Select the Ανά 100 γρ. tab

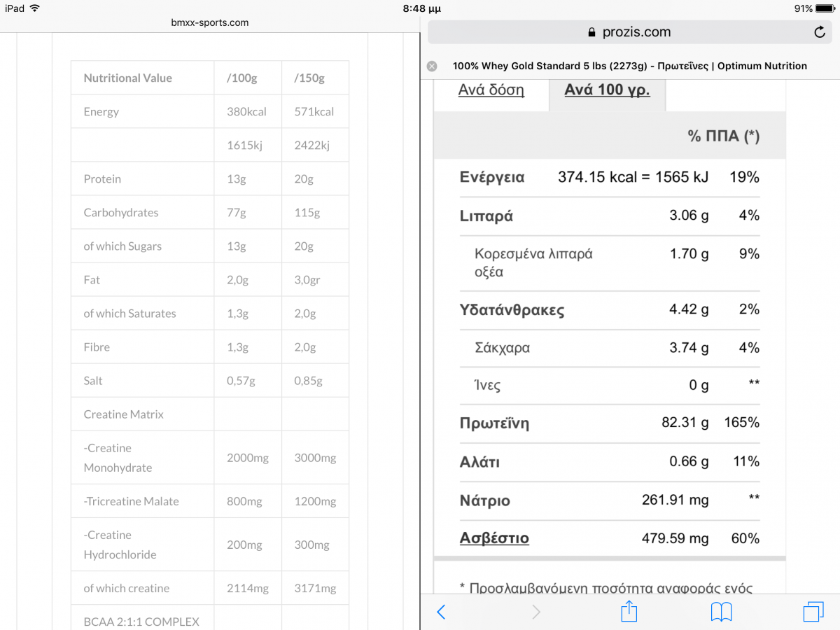pos(607,90)
